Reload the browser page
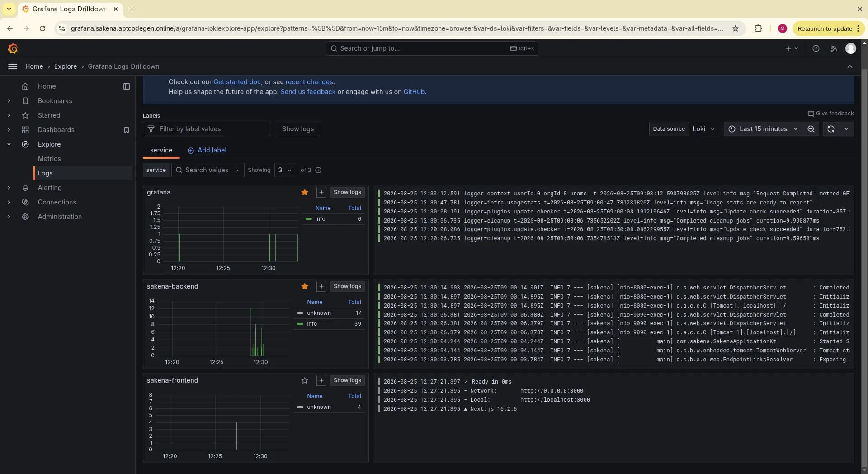This screenshot has height=474, width=868. pyautogui.click(x=42, y=28)
